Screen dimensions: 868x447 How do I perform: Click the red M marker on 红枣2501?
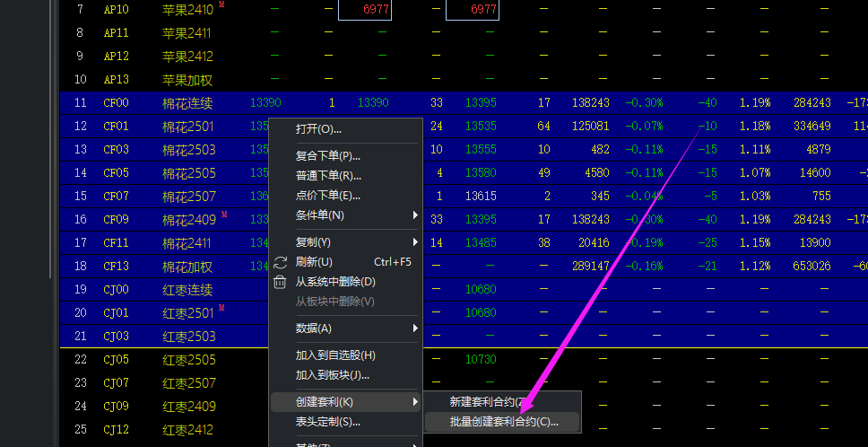[x=221, y=307]
